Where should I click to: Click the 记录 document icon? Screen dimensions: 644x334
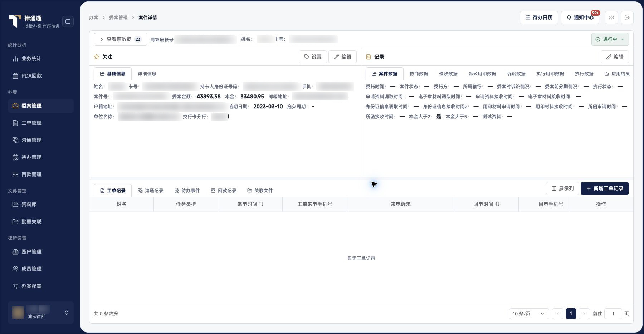(x=369, y=57)
